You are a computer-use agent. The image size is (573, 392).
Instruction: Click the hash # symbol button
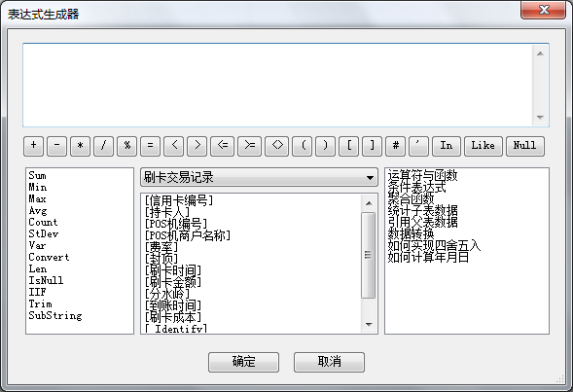(x=395, y=146)
